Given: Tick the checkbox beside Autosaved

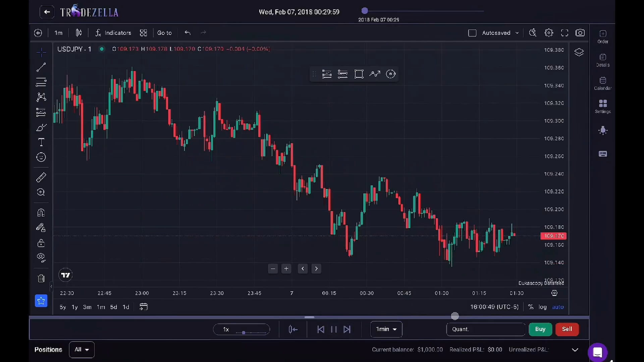Looking at the screenshot, I should (472, 33).
